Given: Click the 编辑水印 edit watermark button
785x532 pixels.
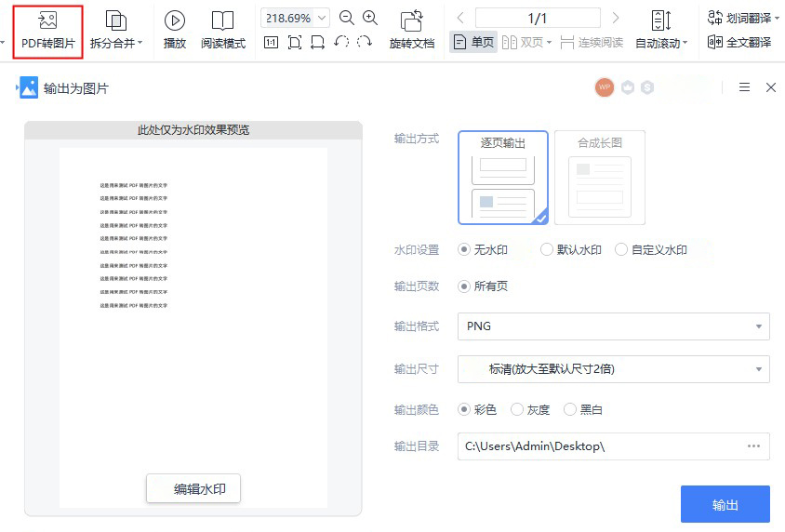Looking at the screenshot, I should [x=193, y=488].
